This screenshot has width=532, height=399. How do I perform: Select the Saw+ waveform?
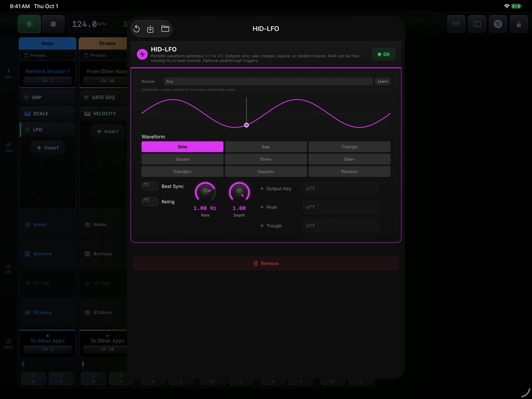click(349, 159)
